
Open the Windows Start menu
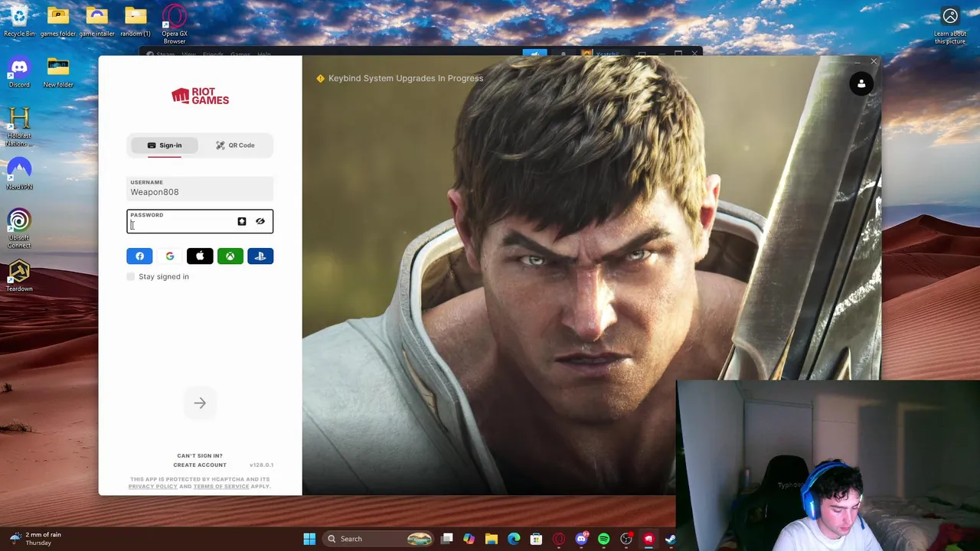click(309, 539)
